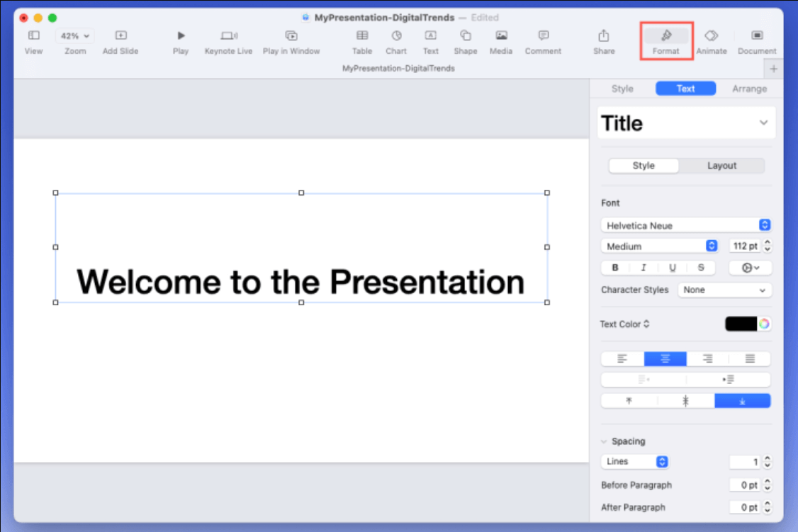798x532 pixels.
Task: Collapse the Spacing section
Action: coord(605,441)
